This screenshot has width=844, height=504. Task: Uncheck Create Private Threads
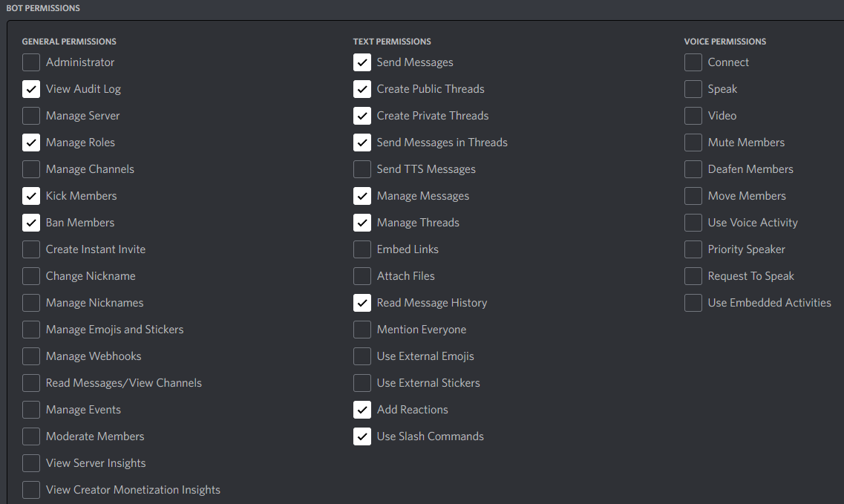(362, 116)
